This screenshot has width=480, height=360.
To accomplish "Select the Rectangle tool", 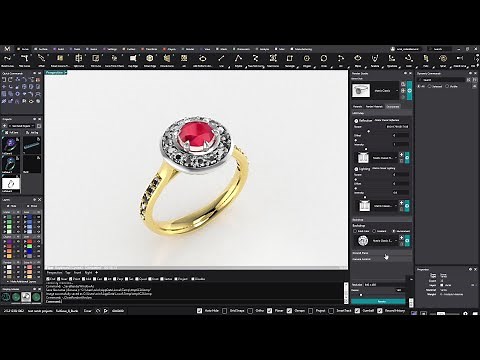I will pos(289,60).
